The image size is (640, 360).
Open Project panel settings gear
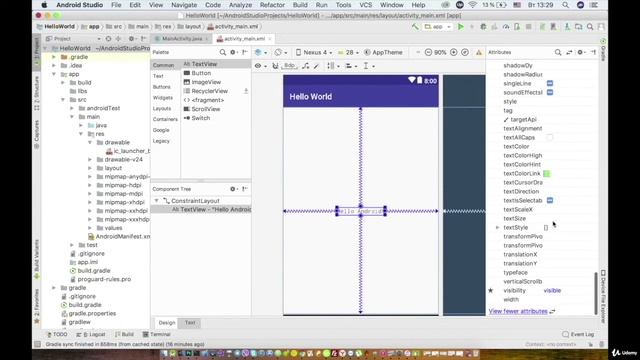point(132,39)
